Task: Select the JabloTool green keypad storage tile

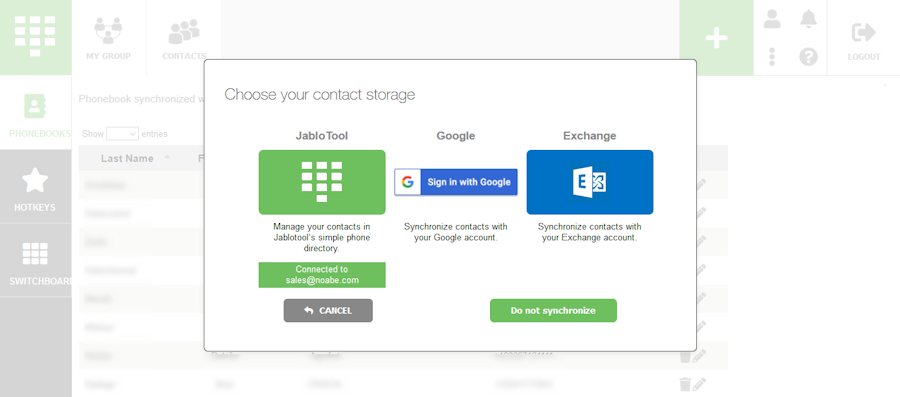Action: point(322,182)
